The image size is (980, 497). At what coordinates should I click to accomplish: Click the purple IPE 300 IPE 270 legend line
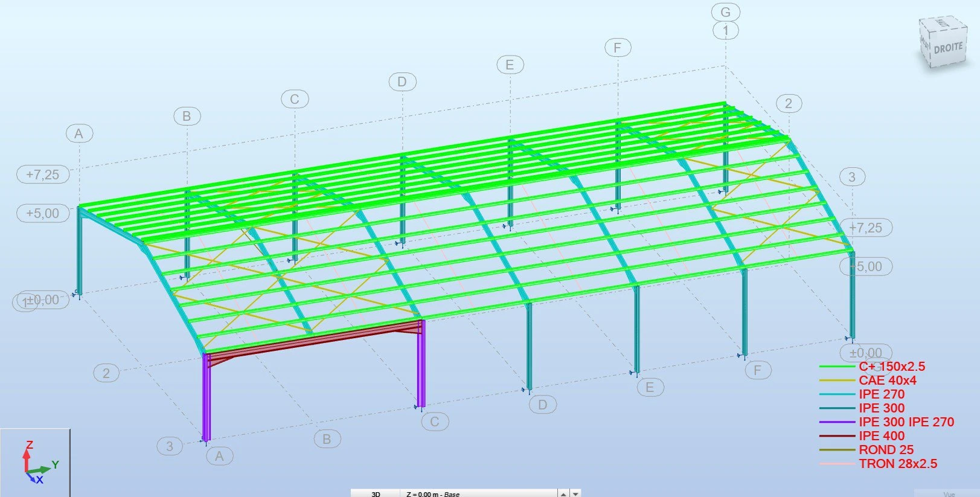(837, 422)
